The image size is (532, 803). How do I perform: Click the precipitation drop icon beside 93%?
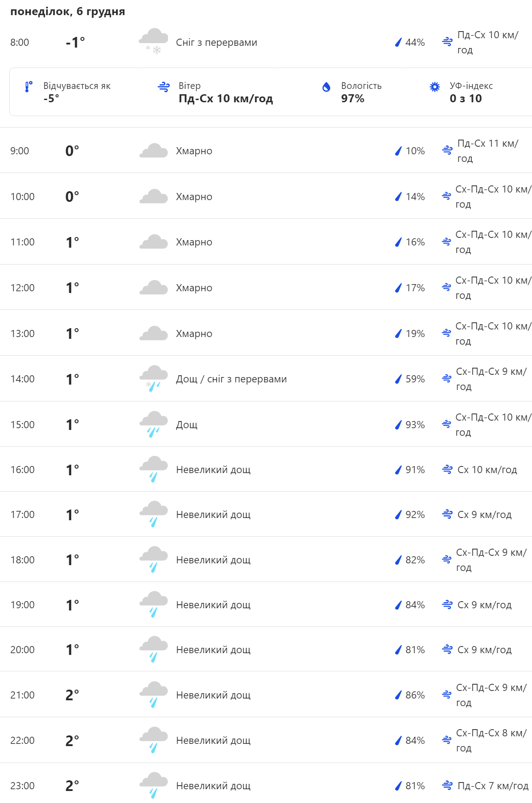[x=398, y=425]
